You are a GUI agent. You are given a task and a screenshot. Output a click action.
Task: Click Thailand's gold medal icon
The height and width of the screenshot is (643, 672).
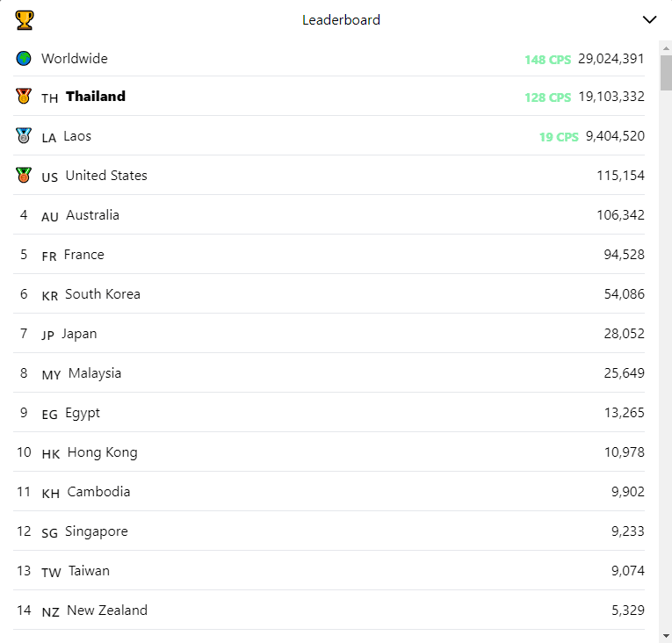tap(24, 96)
